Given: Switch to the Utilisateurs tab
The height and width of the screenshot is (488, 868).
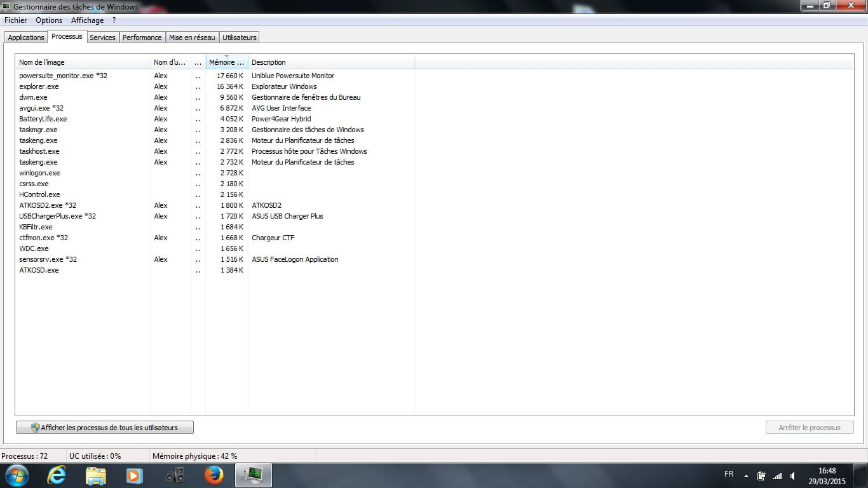Looking at the screenshot, I should pos(240,37).
